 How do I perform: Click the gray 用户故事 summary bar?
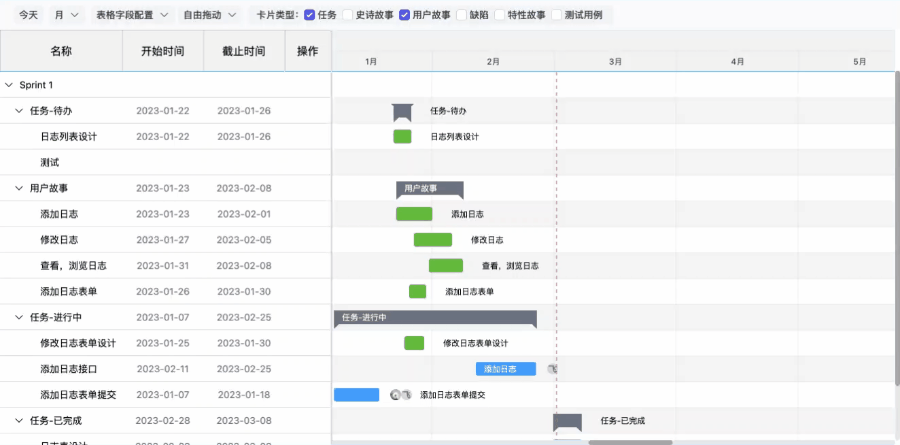[430, 188]
